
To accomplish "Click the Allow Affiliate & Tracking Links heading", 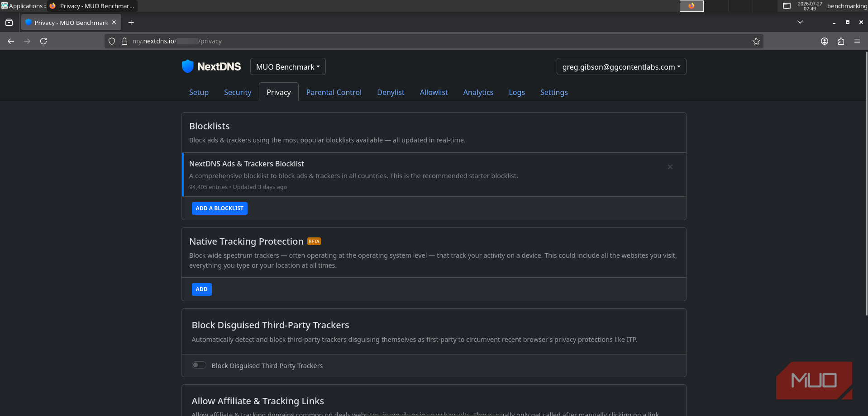I will (x=258, y=401).
